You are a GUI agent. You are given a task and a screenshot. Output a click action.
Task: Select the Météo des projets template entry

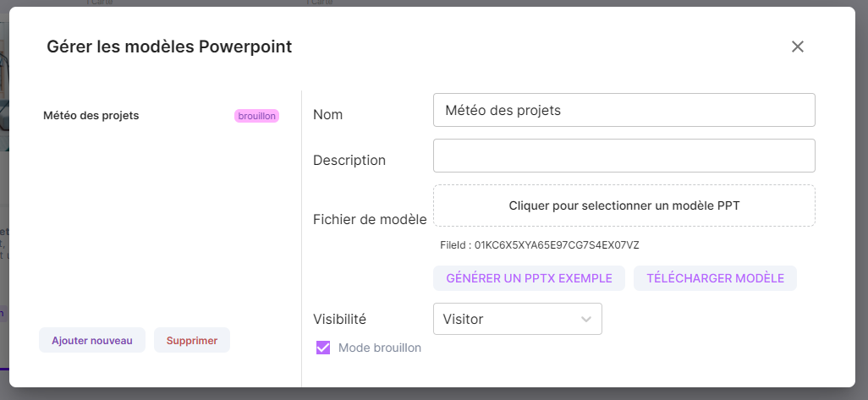coord(91,116)
